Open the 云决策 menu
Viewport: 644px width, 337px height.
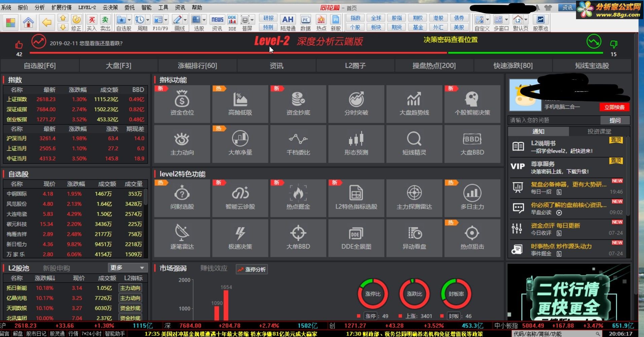110,7
